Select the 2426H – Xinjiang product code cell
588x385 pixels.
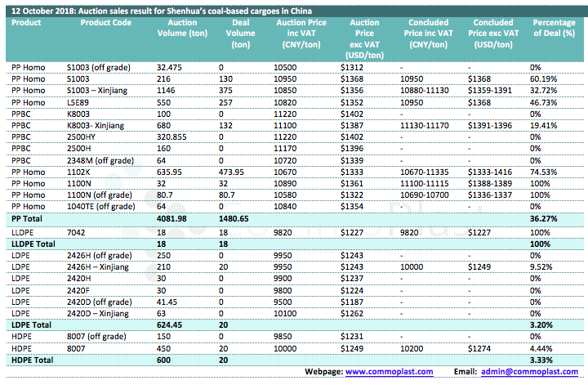pyautogui.click(x=101, y=266)
